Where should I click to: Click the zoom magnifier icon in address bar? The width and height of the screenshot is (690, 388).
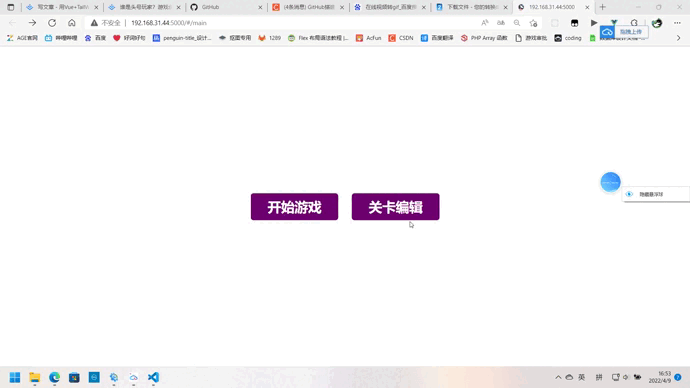click(517, 23)
